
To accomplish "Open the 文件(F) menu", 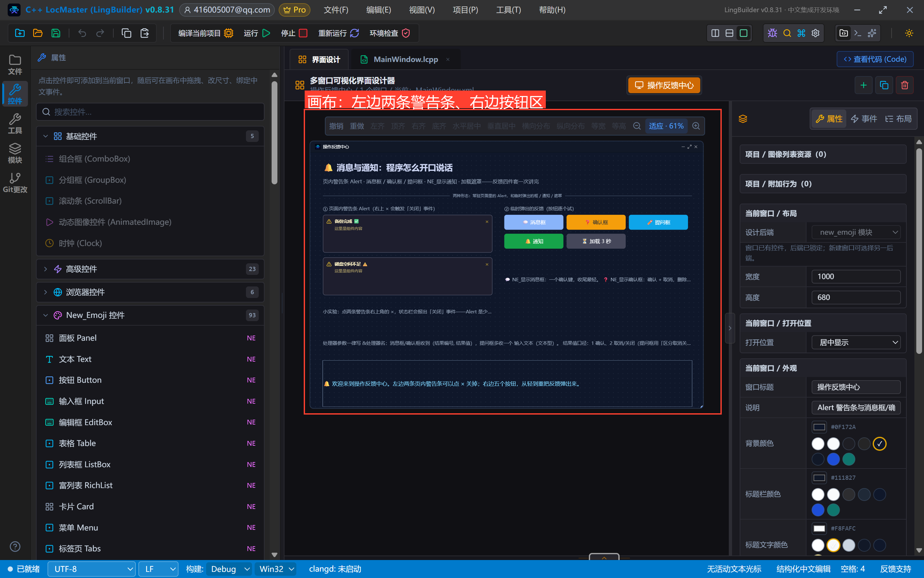I will [336, 10].
